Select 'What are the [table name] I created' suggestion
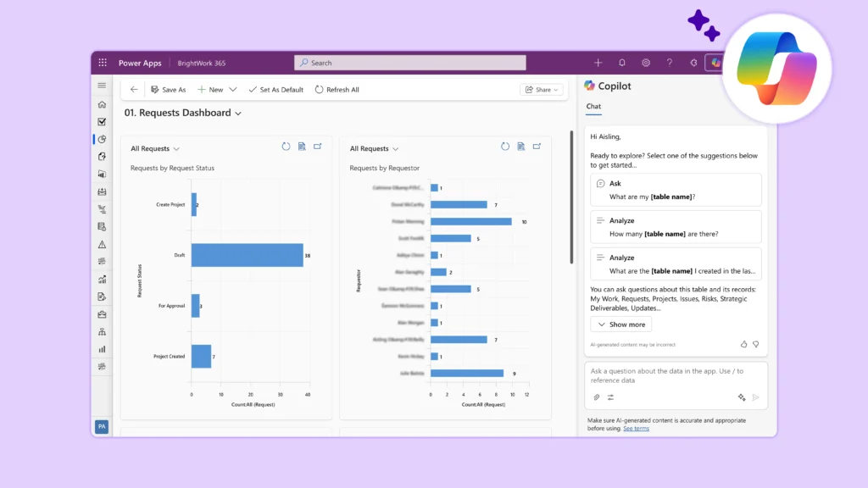Viewport: 868px width, 488px height. (676, 264)
